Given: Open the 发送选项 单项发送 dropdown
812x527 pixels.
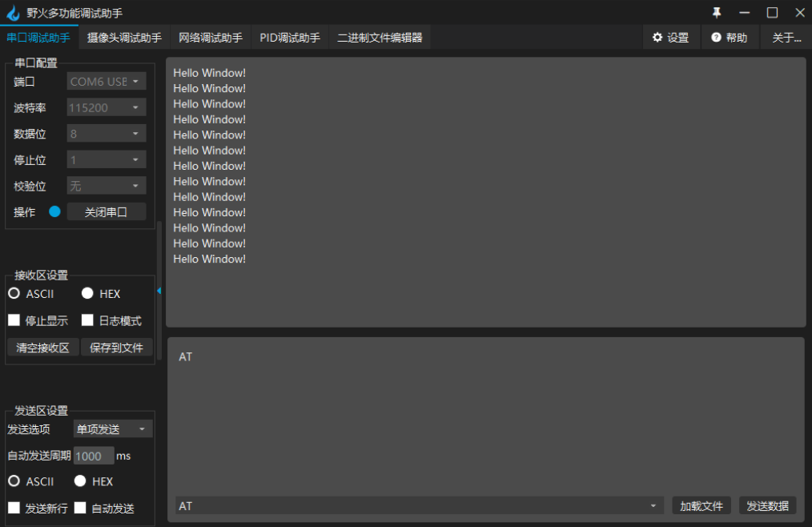Looking at the screenshot, I should coord(113,429).
